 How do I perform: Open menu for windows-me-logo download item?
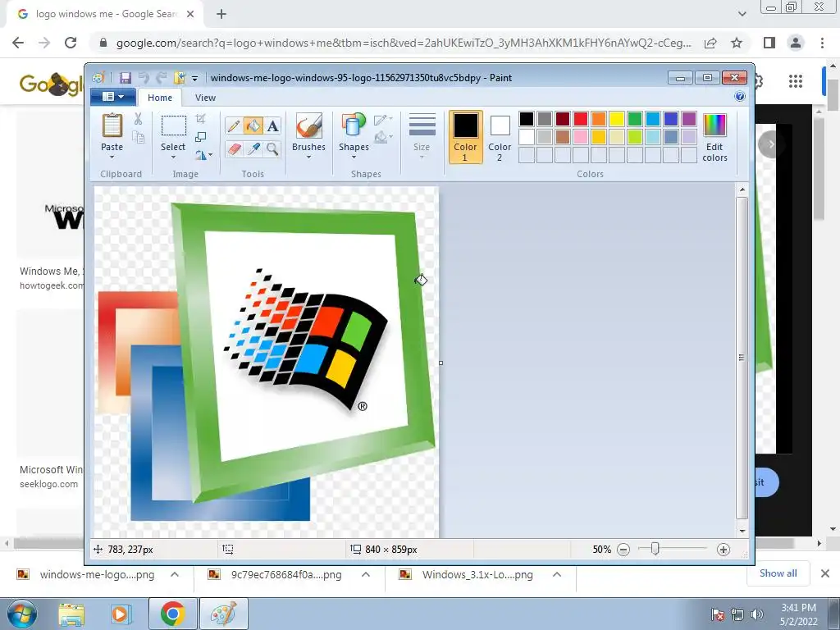coord(175,575)
